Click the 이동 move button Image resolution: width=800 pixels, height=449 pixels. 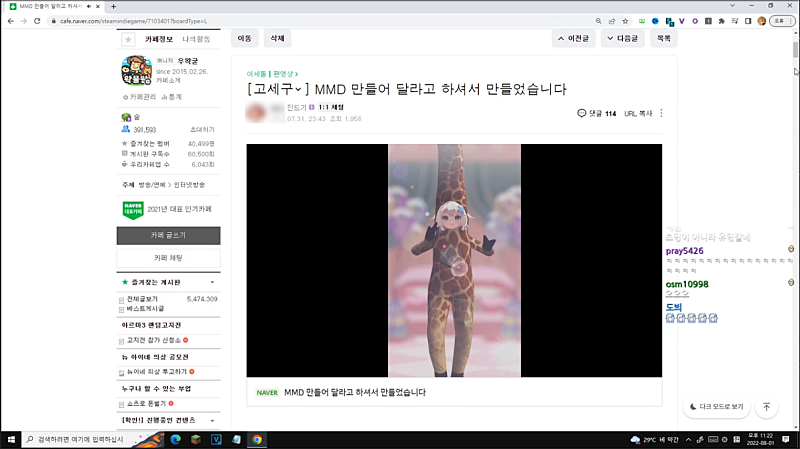click(244, 38)
